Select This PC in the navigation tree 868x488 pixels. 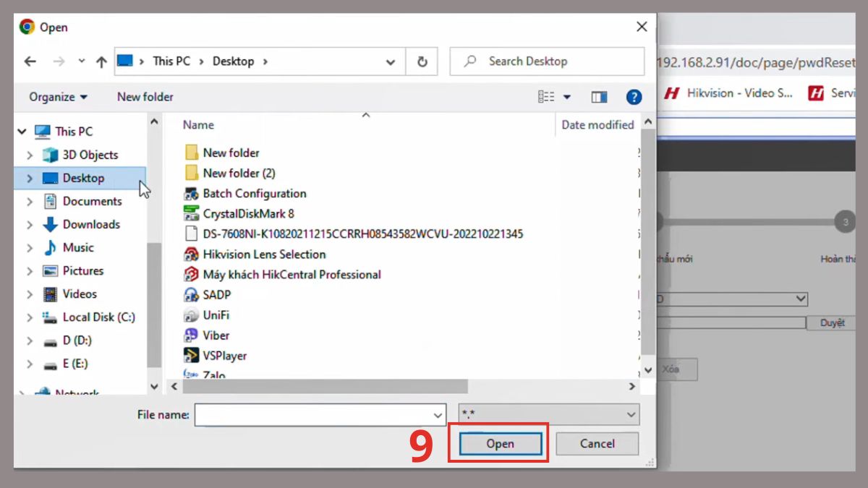[74, 132]
